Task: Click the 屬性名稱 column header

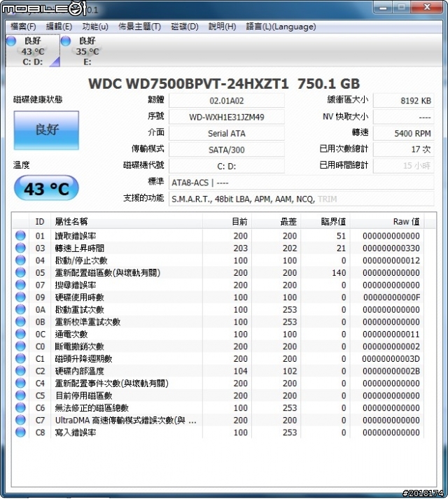Action: tap(127, 221)
